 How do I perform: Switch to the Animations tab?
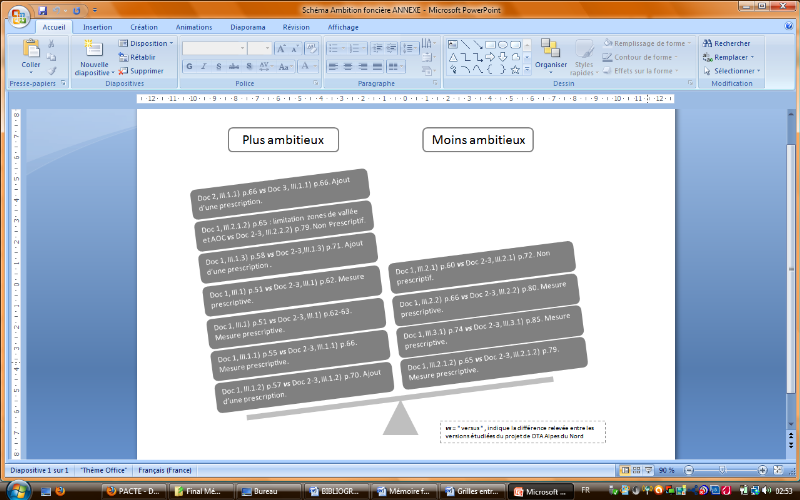pos(194,27)
